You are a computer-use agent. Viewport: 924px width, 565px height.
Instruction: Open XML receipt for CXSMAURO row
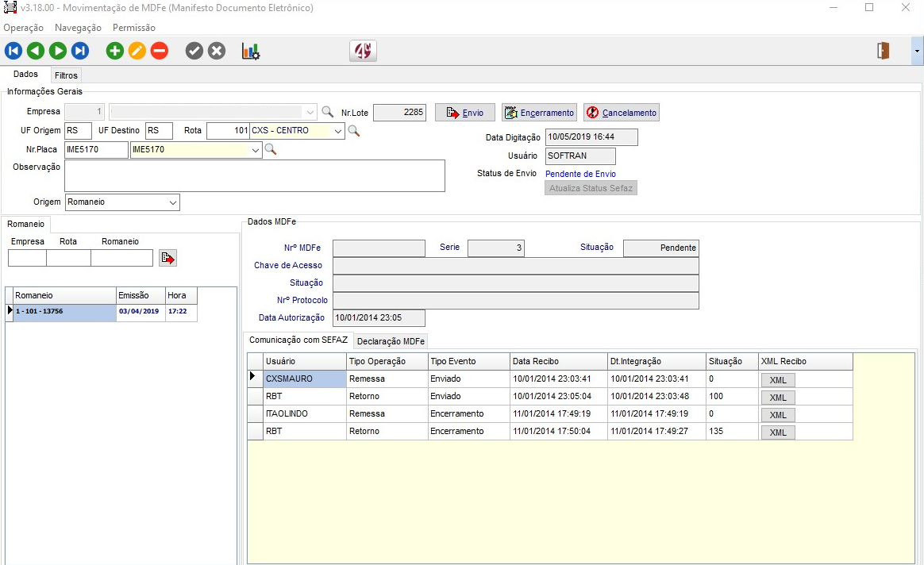(778, 380)
